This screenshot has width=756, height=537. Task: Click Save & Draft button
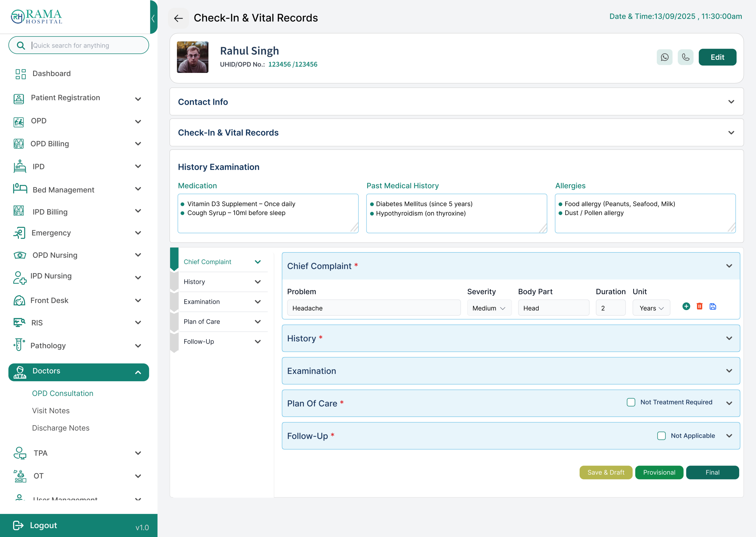coord(606,472)
